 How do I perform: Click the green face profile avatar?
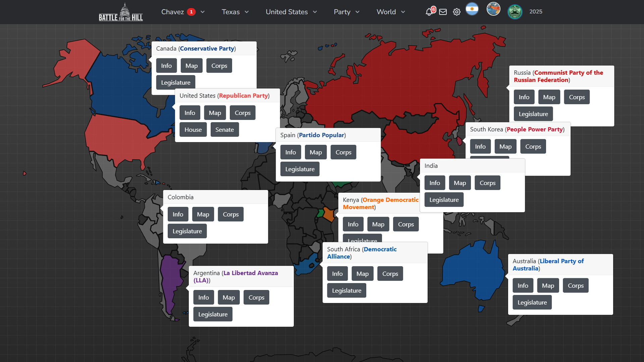(x=515, y=12)
